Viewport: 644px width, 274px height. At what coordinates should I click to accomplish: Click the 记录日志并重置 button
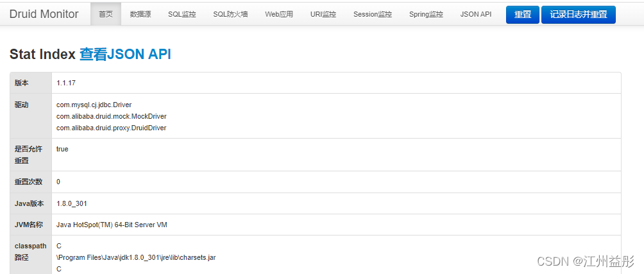click(x=579, y=14)
